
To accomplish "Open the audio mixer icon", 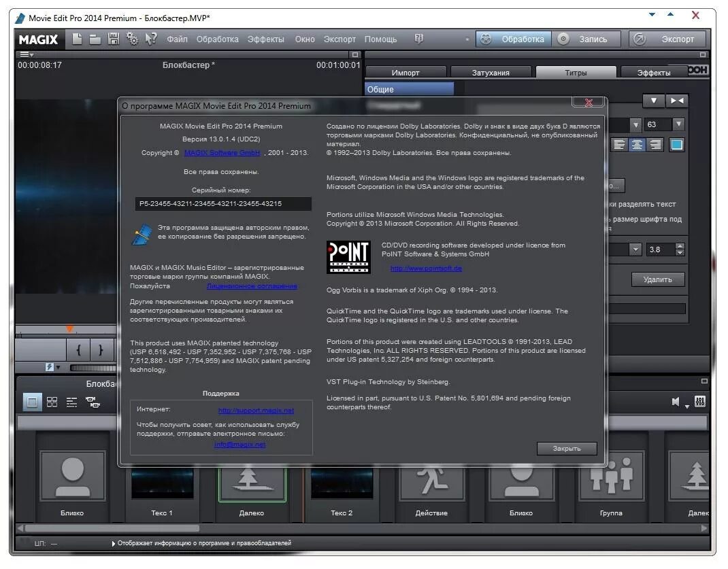I will click(699, 402).
